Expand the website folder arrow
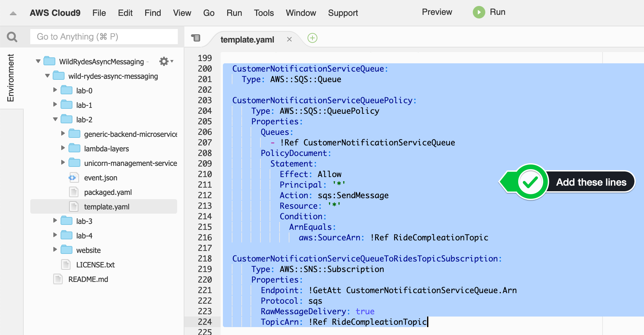 coord(55,250)
